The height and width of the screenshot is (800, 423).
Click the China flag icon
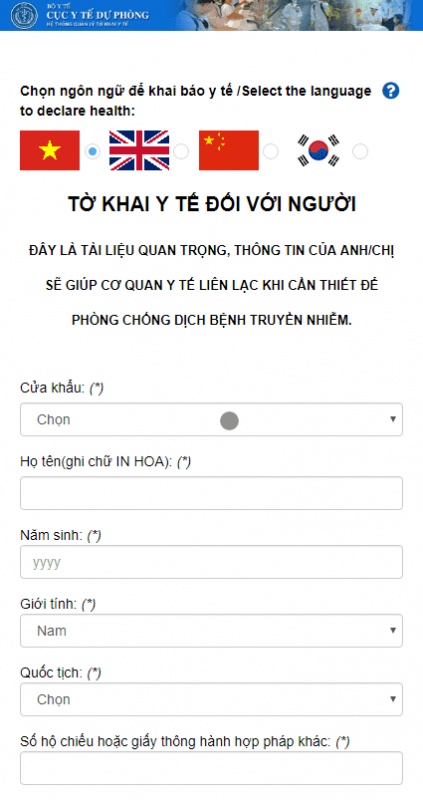(x=229, y=151)
